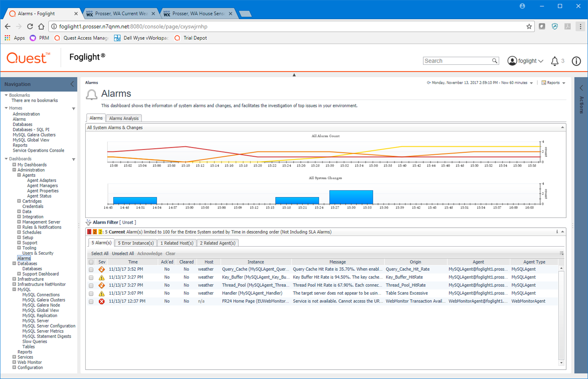Viewport: 588px width, 379px height.
Task: Expand the Cartridges tree node
Action: (x=19, y=201)
